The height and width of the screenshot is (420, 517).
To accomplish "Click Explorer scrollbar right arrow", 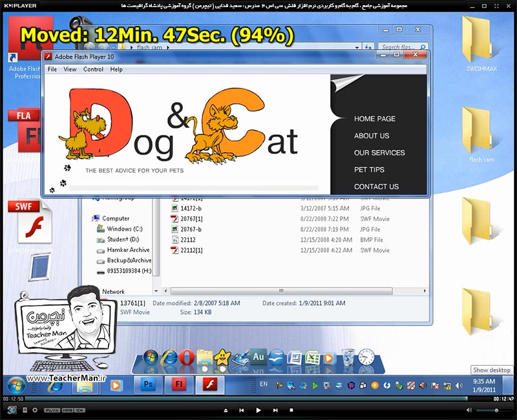I will click(425, 291).
